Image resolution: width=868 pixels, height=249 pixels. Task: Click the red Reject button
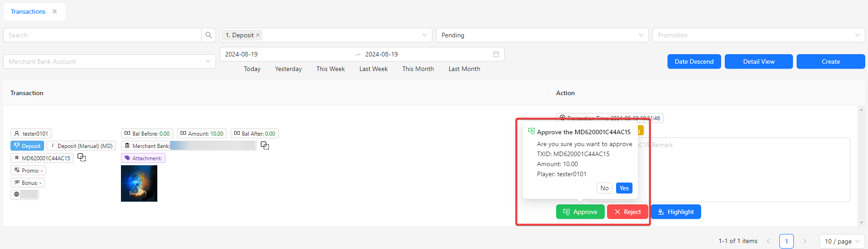[627, 212]
